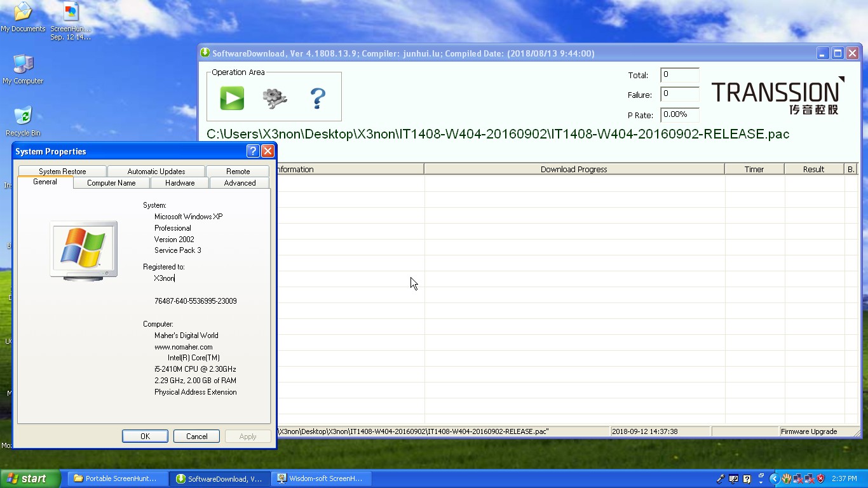Click the microphone icon in the taskbar
Viewport: 868px width, 488px height.
click(x=721, y=479)
